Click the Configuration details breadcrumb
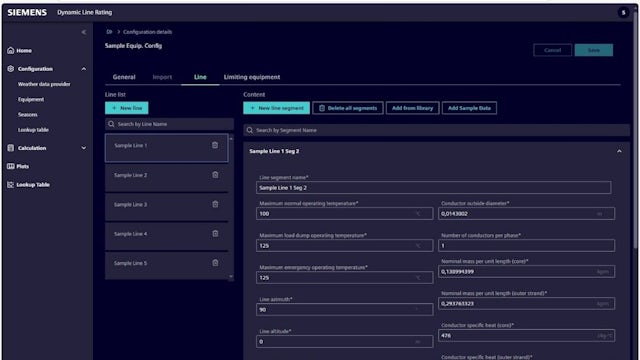 click(147, 32)
